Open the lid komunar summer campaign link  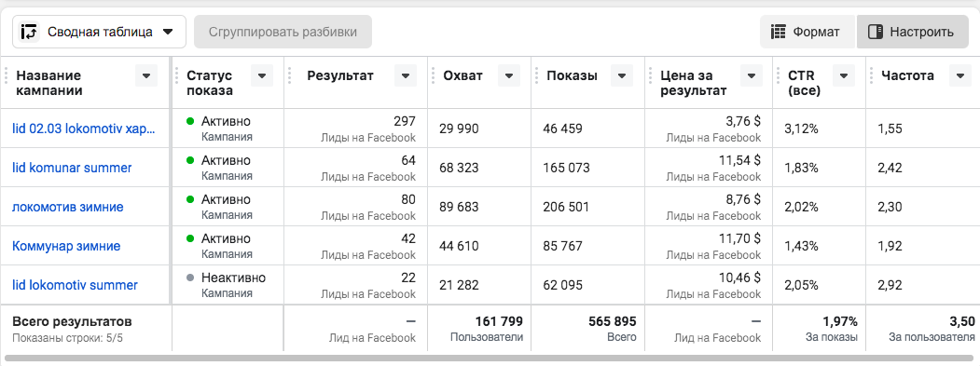pos(72,168)
